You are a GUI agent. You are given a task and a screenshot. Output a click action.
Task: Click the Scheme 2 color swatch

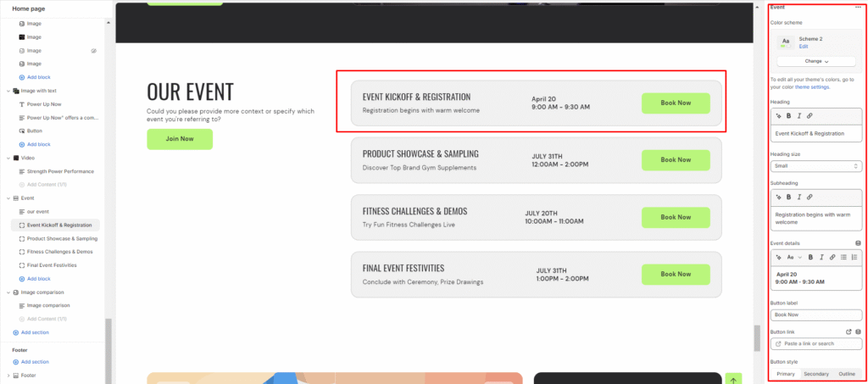click(x=786, y=42)
